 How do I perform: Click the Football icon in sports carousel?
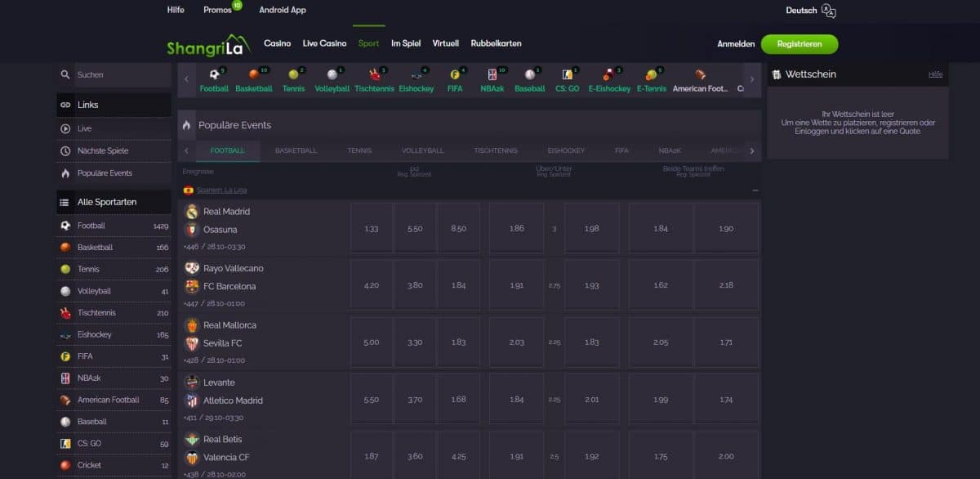(212, 75)
